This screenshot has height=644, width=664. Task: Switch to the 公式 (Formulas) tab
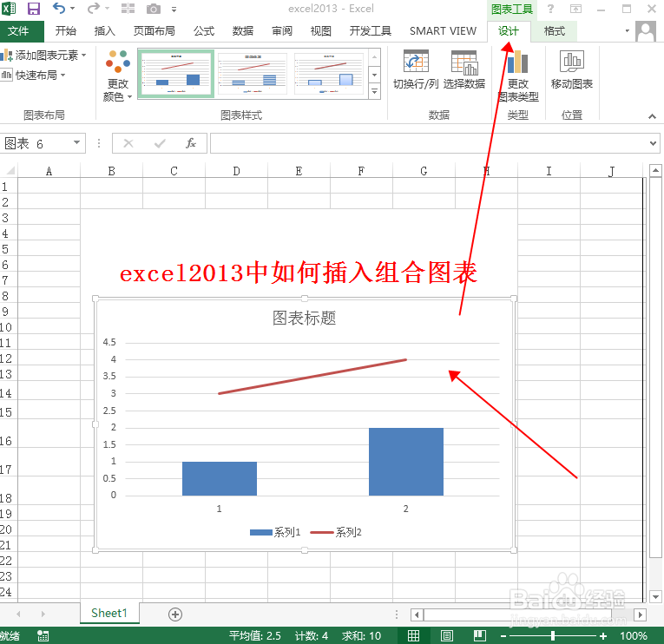[x=204, y=31]
